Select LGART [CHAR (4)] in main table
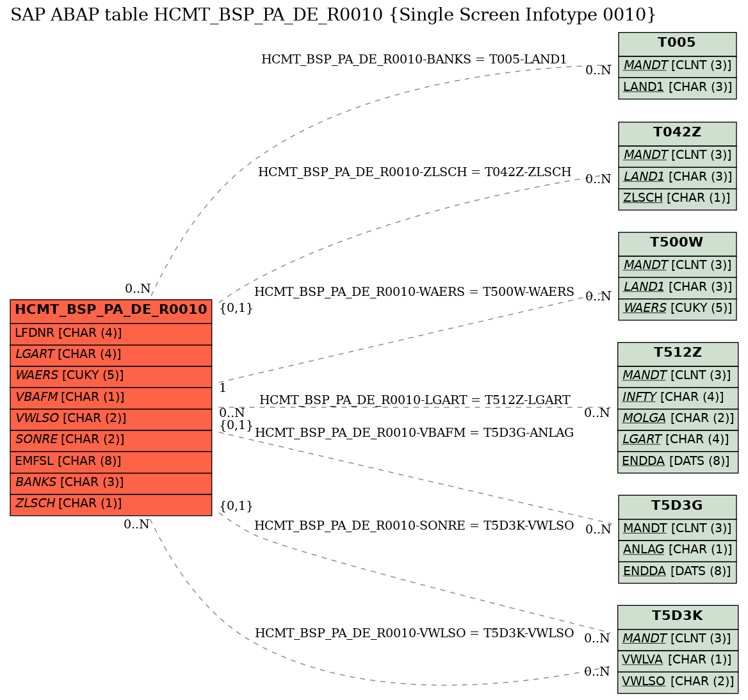 (111, 355)
